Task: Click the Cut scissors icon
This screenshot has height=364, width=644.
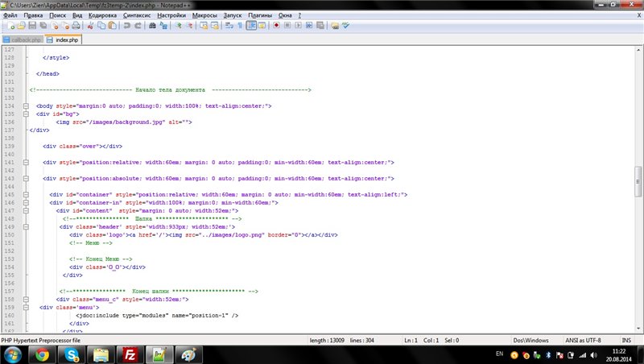Action: pos(91,26)
